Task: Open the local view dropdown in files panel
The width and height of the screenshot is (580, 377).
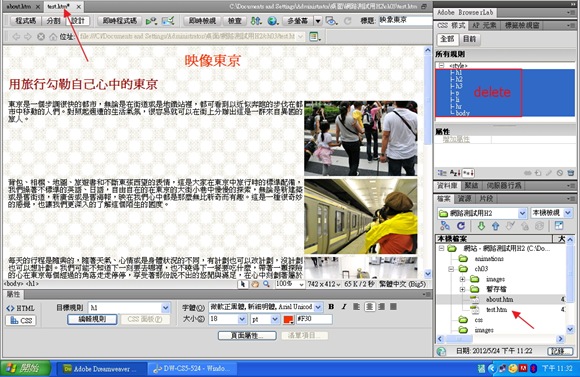Action: click(568, 213)
